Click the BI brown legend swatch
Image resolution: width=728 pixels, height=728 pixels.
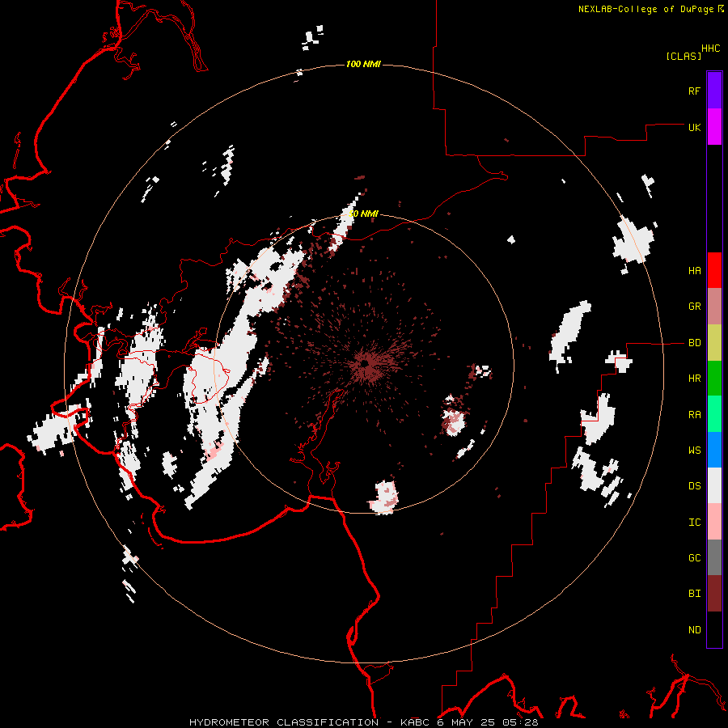(714, 594)
